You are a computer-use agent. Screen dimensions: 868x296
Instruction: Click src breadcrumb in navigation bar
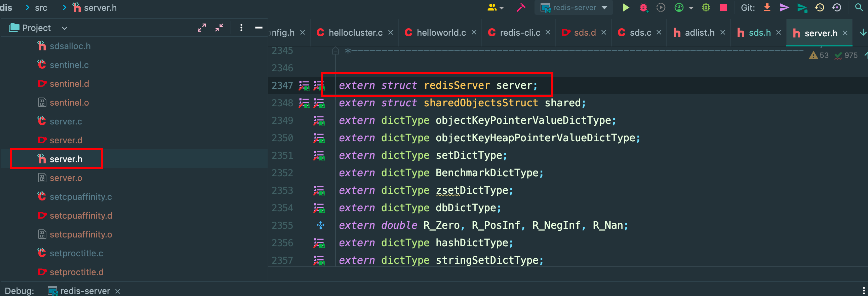[41, 8]
